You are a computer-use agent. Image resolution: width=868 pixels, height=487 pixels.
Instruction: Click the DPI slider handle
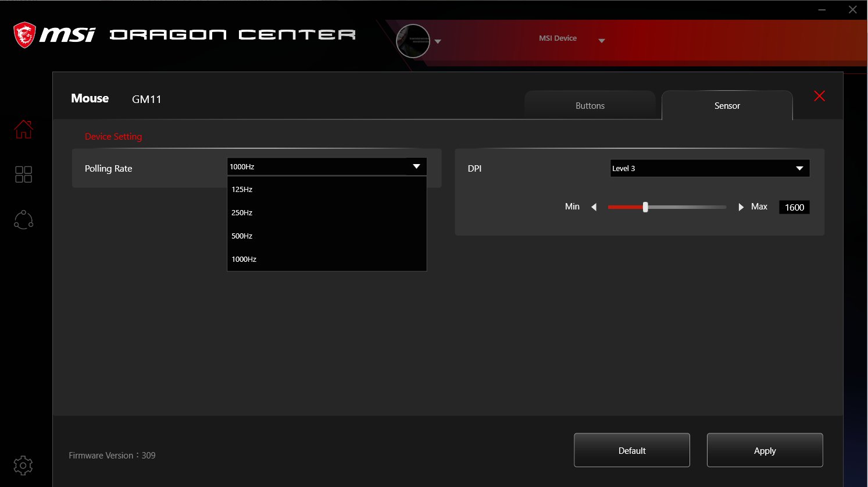[645, 207]
